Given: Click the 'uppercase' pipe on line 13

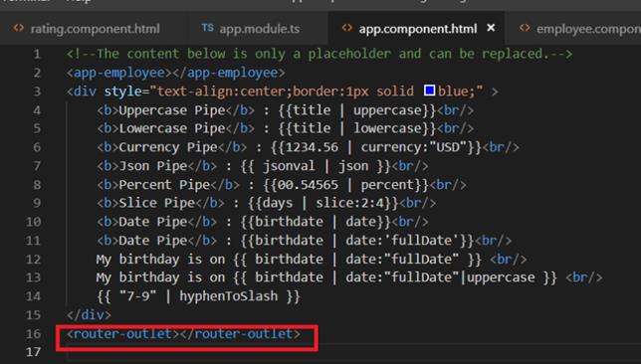Looking at the screenshot, I should coord(501,277).
